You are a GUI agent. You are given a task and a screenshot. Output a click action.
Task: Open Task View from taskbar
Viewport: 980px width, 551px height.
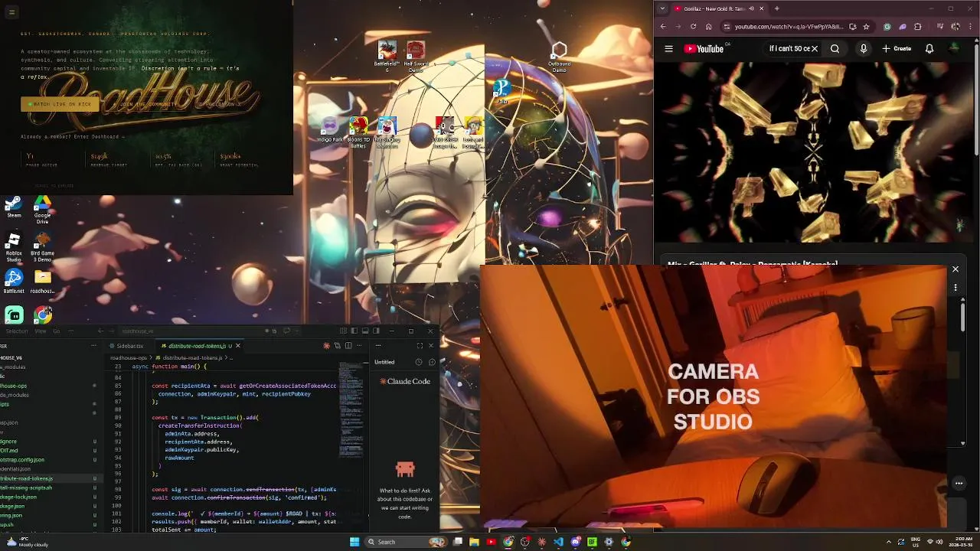[457, 542]
